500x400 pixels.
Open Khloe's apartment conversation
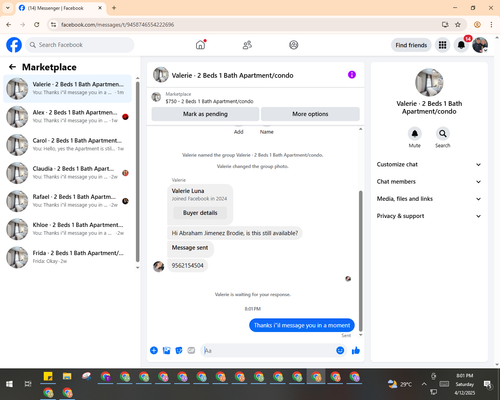tap(67, 229)
